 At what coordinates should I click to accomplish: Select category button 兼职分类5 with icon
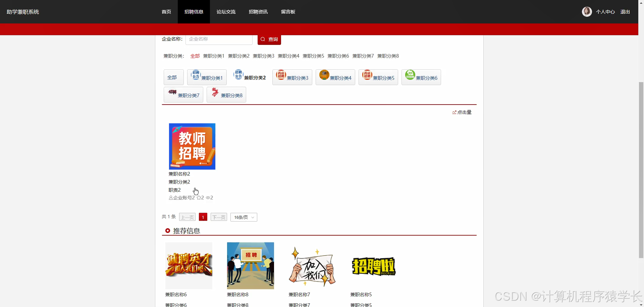pyautogui.click(x=378, y=77)
